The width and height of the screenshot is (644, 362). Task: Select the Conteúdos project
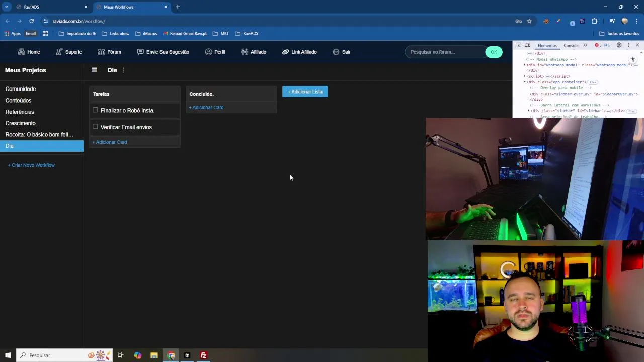18,100
